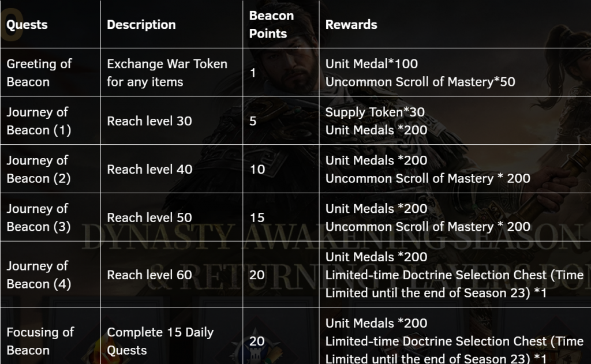Click the Supply Token*30 reward text
The width and height of the screenshot is (591, 364).
(375, 112)
